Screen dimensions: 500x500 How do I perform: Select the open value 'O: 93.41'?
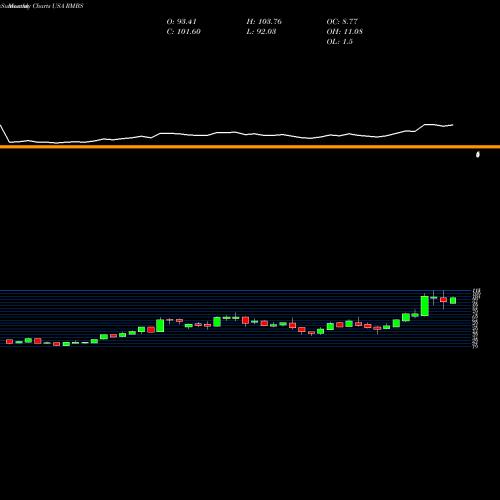coord(181,22)
